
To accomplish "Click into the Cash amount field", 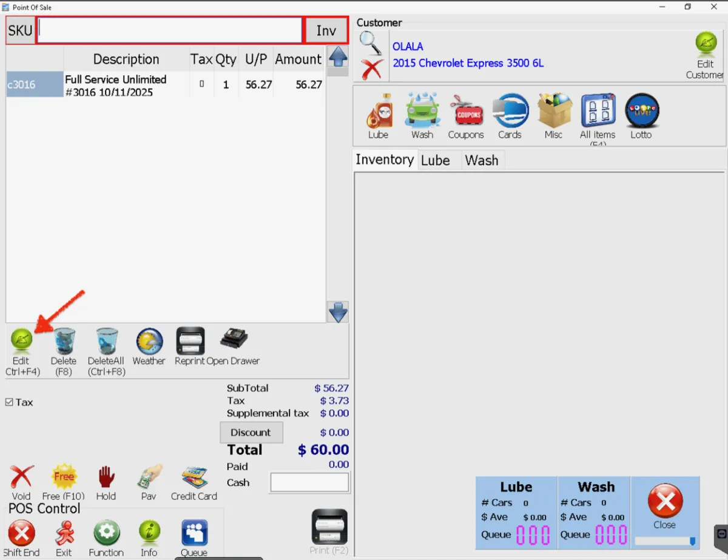I will pos(309,483).
